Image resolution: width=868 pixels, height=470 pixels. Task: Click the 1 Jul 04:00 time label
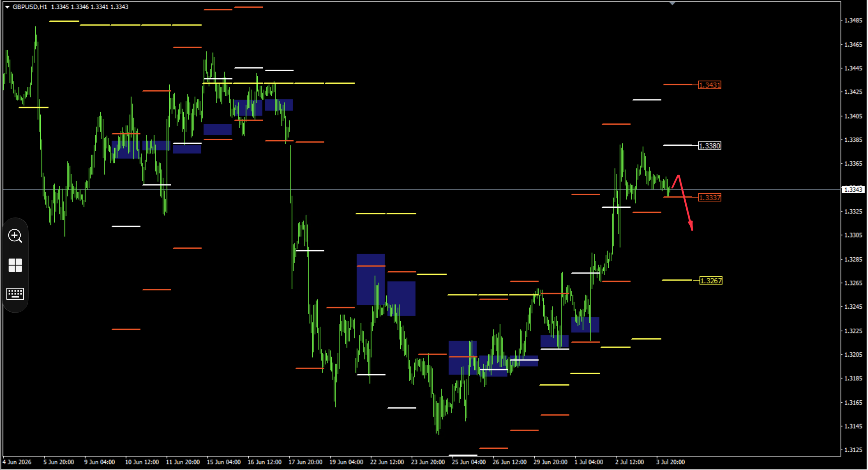589,462
